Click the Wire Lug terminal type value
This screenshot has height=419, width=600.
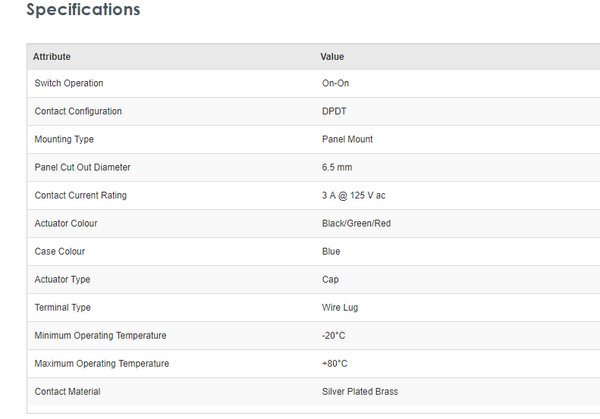(341, 307)
